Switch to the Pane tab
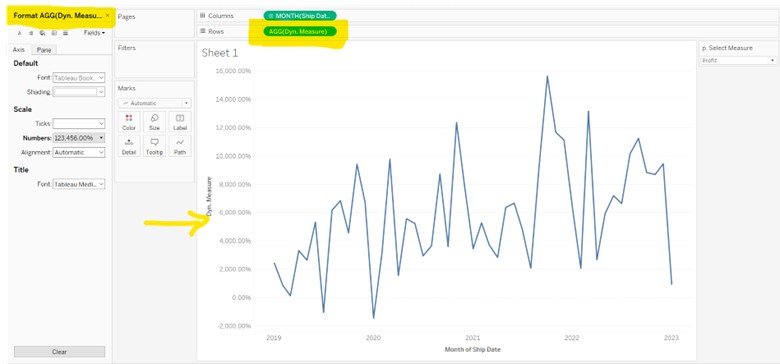The image size is (780, 364). (x=44, y=50)
